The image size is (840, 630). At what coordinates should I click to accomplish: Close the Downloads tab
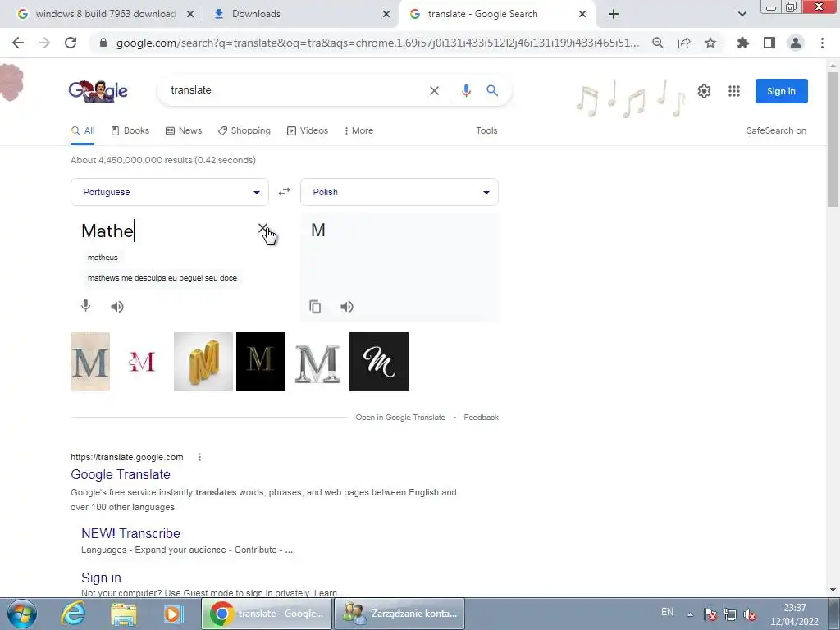tap(386, 14)
